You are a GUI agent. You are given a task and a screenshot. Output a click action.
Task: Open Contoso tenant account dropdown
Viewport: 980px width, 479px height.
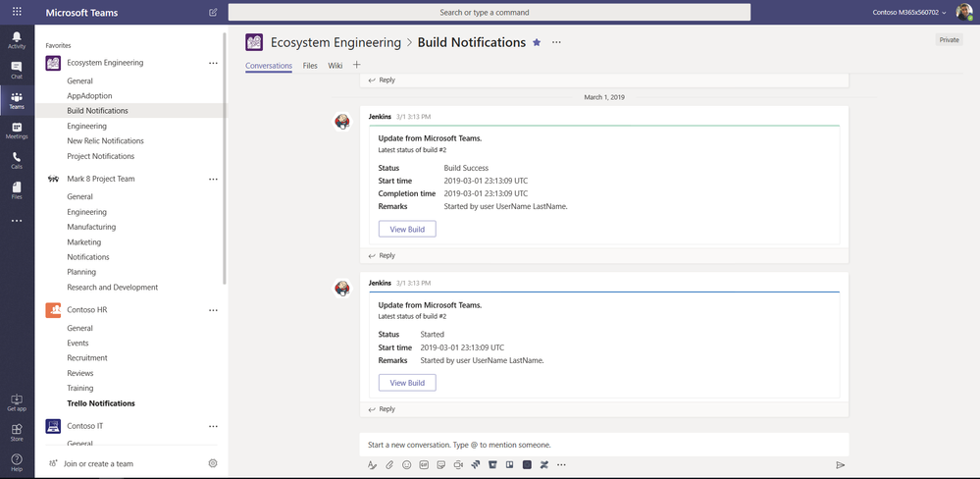point(909,12)
